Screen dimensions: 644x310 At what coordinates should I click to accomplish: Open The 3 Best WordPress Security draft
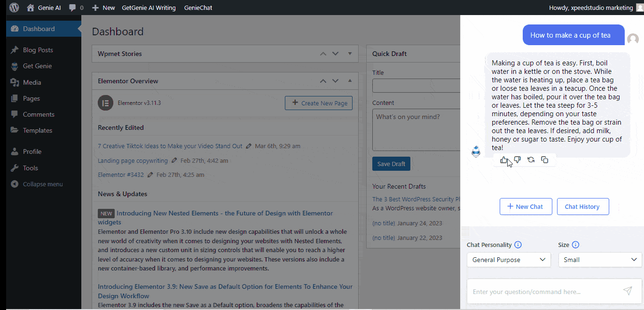(x=416, y=199)
